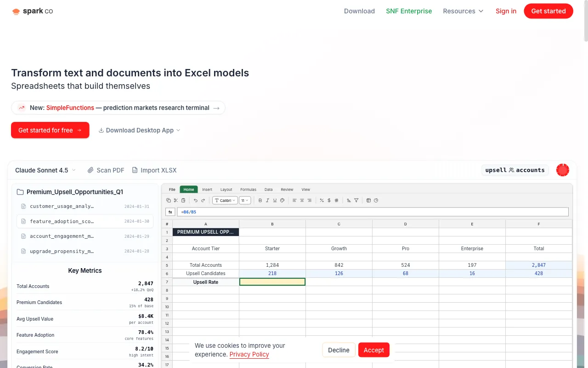The width and height of the screenshot is (588, 368).
Task: Accept the cookies
Action: [x=374, y=350]
